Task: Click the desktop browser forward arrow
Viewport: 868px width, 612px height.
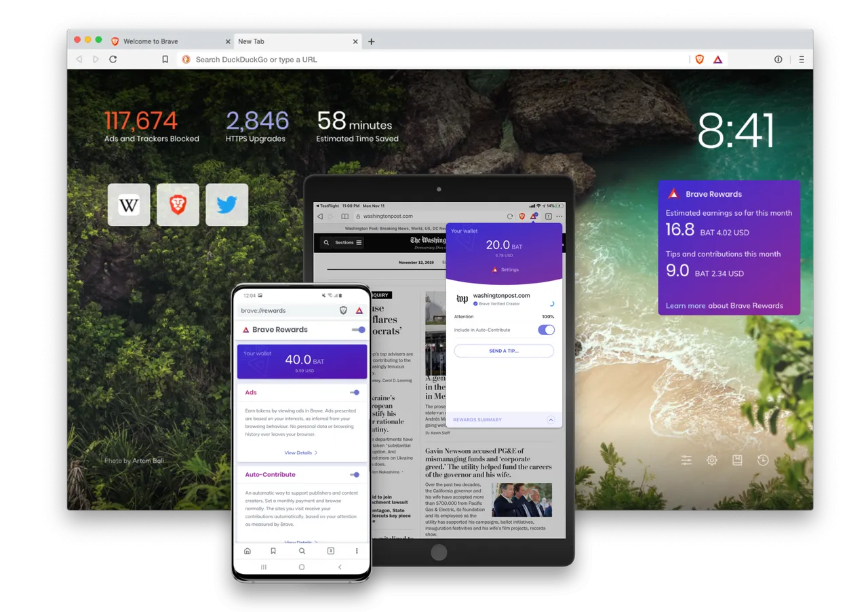Action: coord(96,59)
